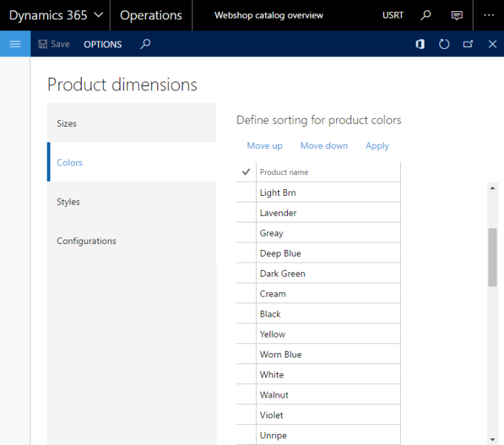This screenshot has height=445, width=504.
Task: Click the top navigation search icon
Action: 425,15
